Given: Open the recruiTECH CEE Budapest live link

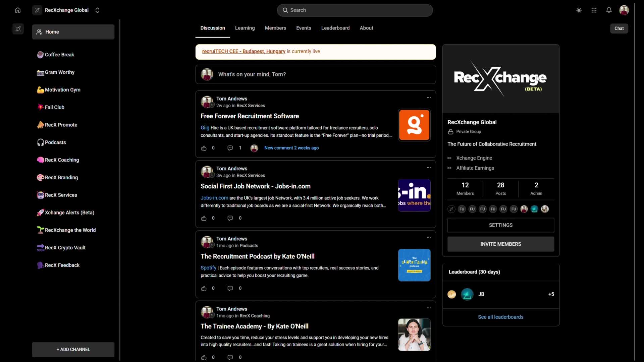Looking at the screenshot, I should point(244,51).
